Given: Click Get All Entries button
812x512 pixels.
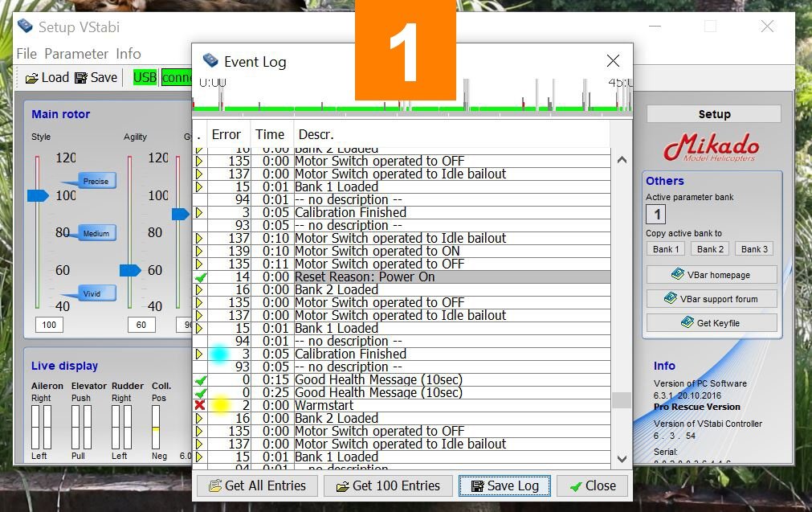Looking at the screenshot, I should [257, 485].
